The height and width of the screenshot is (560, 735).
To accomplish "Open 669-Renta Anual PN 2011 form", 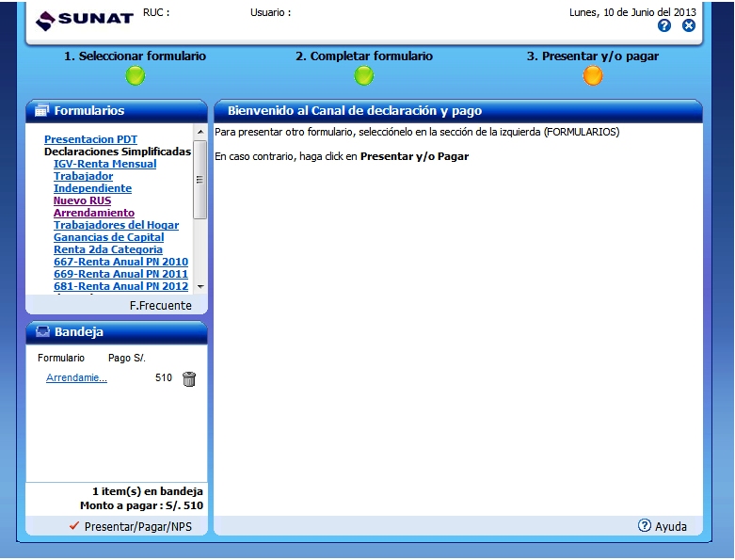I will 121,274.
